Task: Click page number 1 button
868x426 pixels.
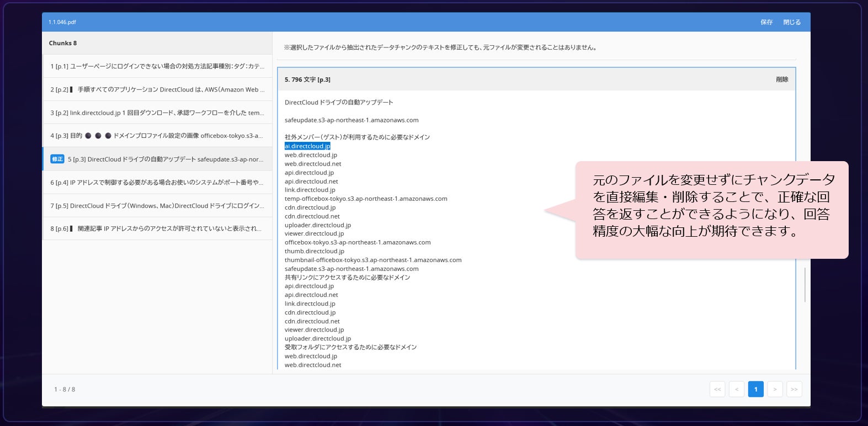Action: (x=756, y=389)
